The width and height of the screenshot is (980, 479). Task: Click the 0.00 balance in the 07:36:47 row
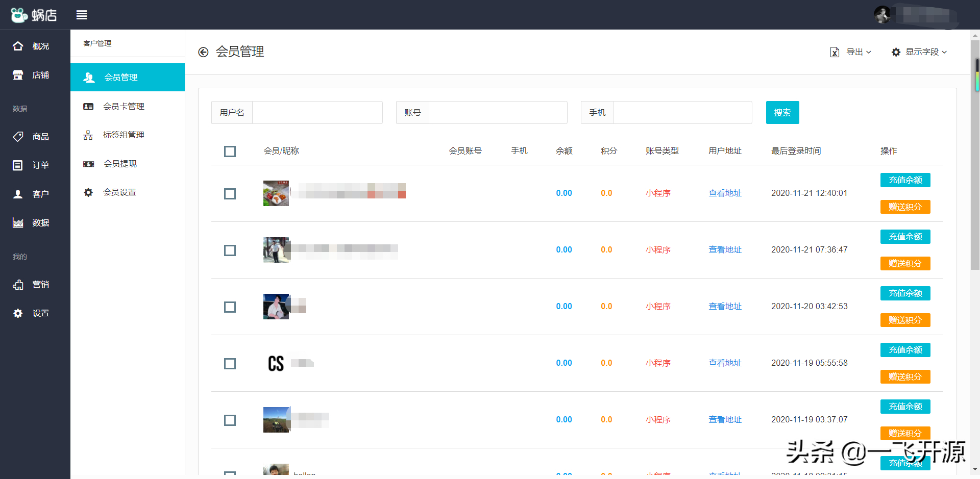pos(564,250)
